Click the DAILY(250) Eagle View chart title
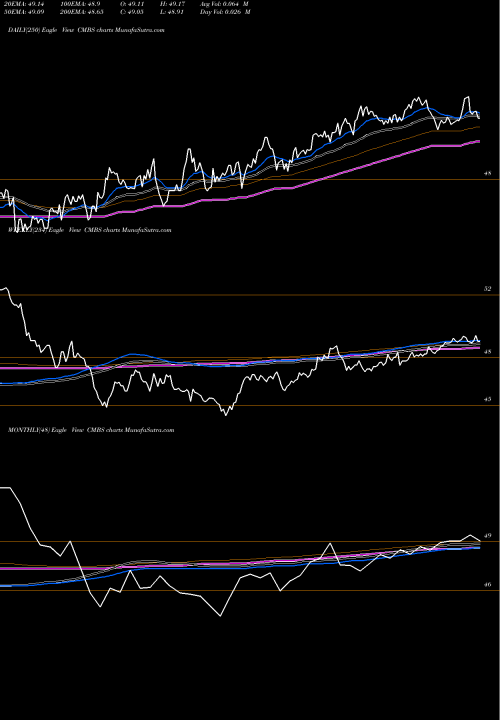Screen dimensions: 500x720 coord(86,30)
